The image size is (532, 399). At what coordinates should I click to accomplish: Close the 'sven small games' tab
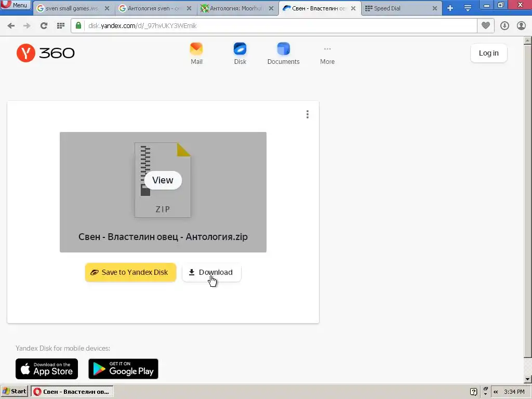coord(107,8)
